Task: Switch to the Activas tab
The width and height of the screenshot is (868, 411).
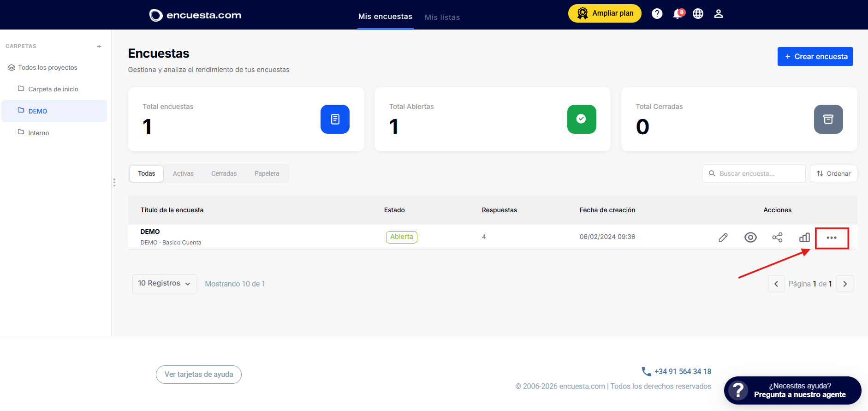Action: pos(183,173)
